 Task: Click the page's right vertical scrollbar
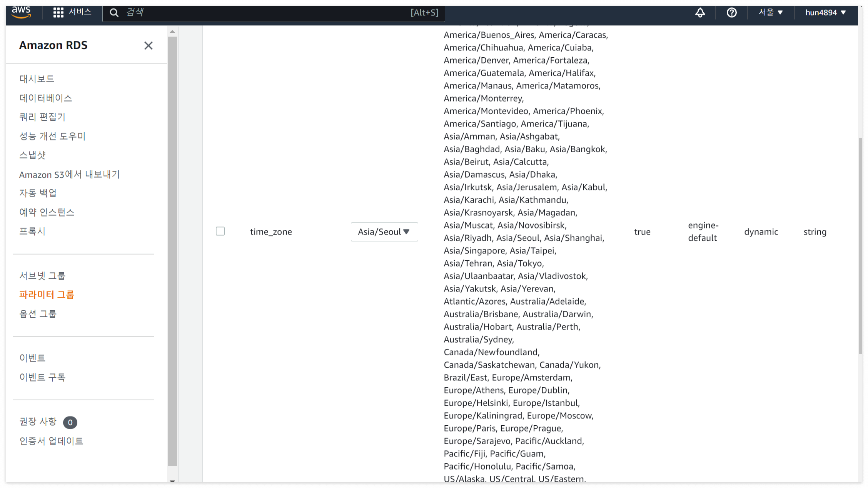860,246
